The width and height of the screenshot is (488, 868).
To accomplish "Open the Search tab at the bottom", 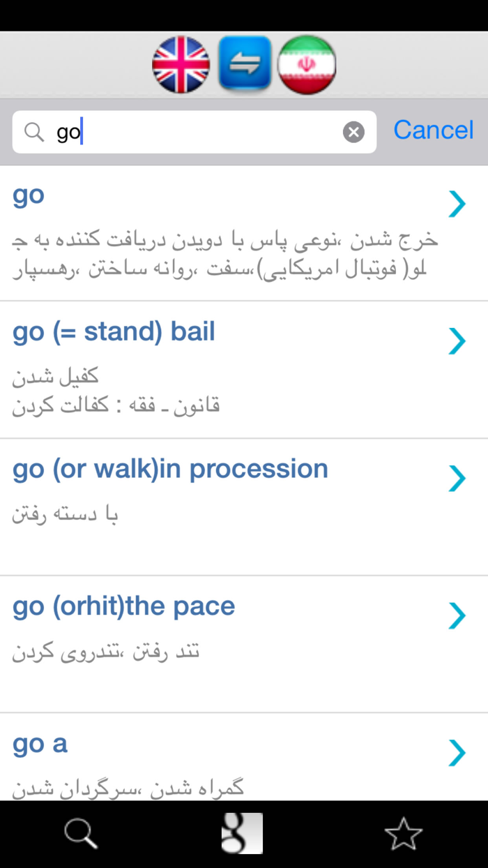I will tap(81, 833).
